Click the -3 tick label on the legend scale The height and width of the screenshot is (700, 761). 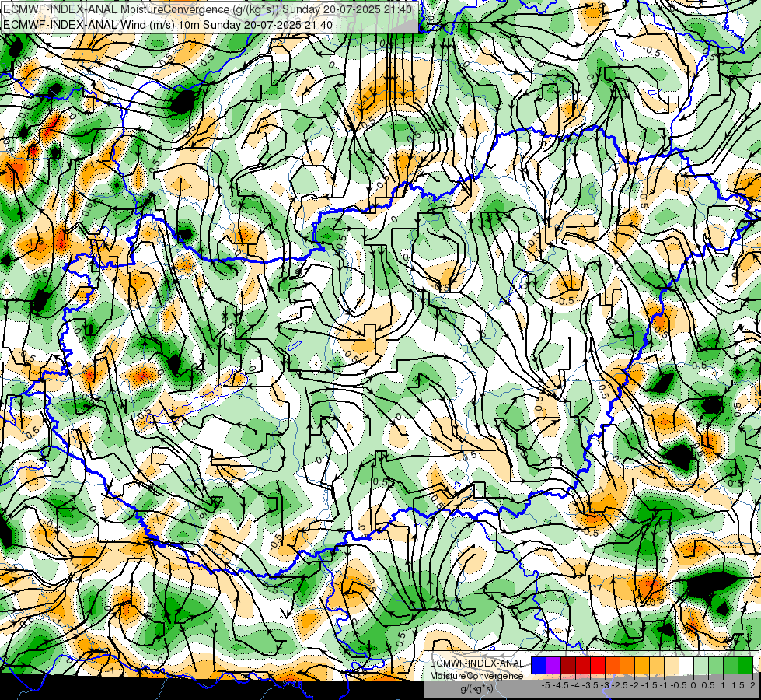[x=606, y=685]
